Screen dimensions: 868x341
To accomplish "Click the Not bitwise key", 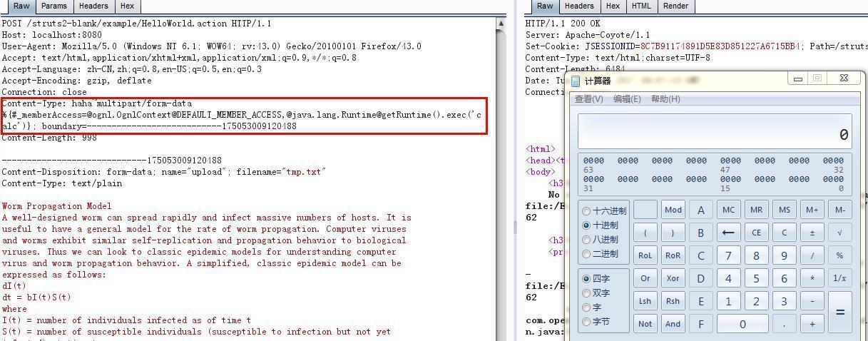I will point(645,324).
